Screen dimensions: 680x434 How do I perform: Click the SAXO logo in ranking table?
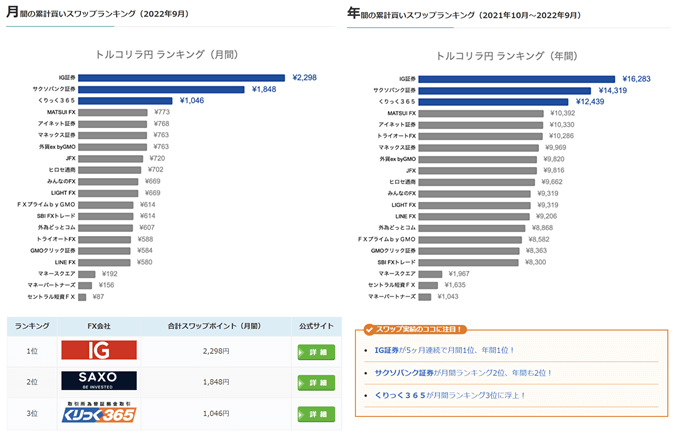pos(99,381)
